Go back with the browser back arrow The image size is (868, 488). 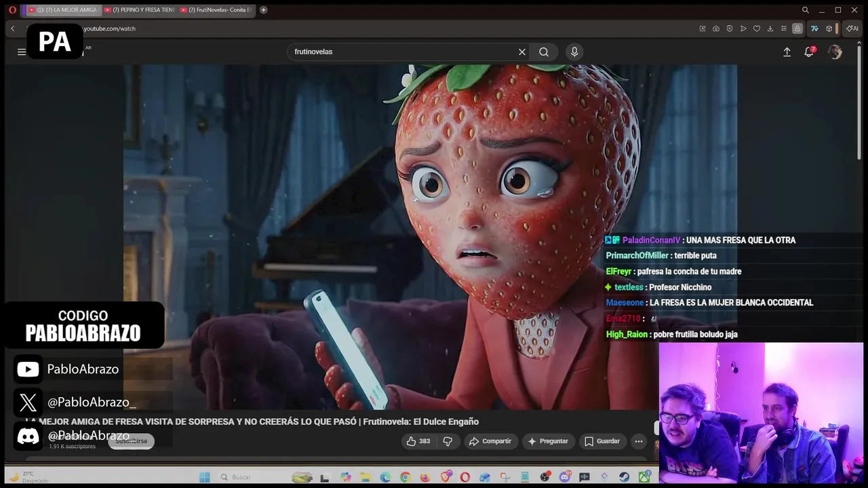[12, 28]
